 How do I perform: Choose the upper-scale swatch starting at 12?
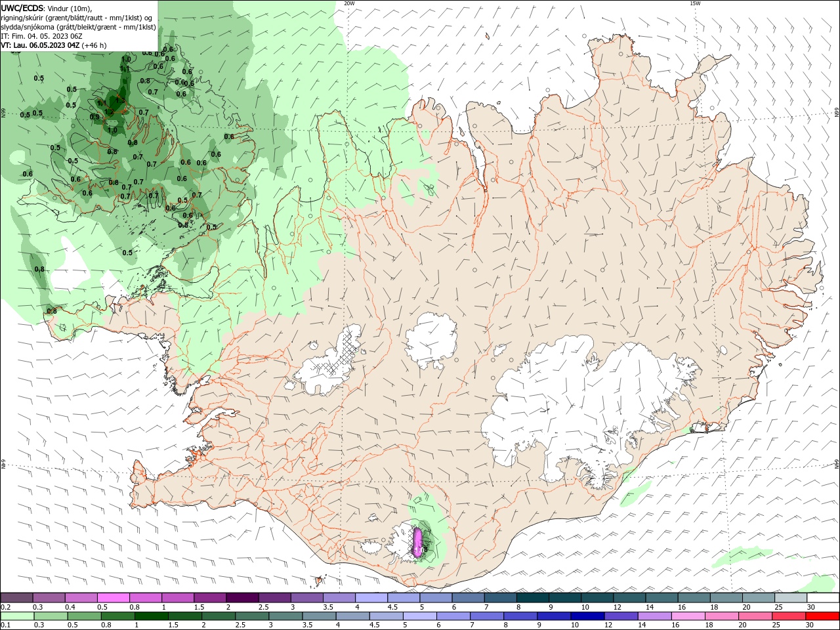629,598
